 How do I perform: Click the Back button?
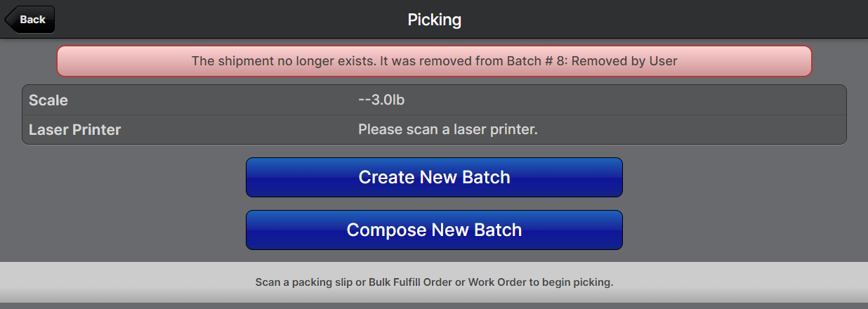click(30, 20)
